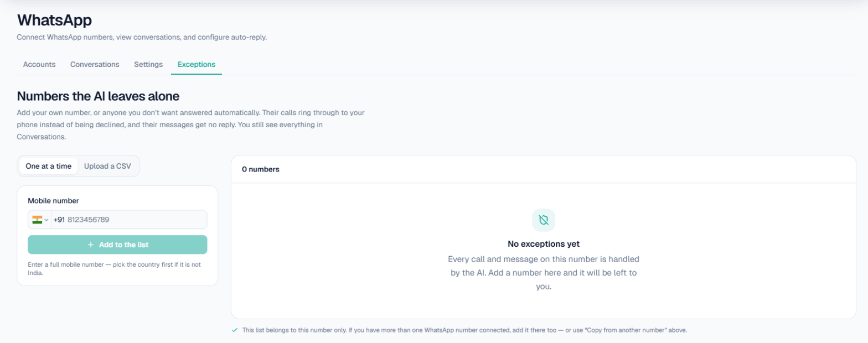Select the One at a time mode

pyautogui.click(x=48, y=166)
